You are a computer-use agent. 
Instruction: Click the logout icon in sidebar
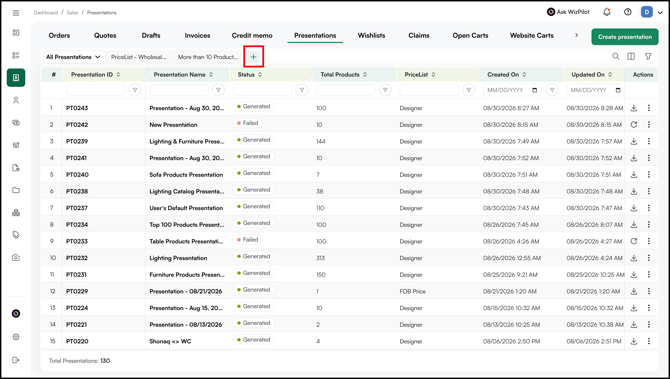click(16, 360)
